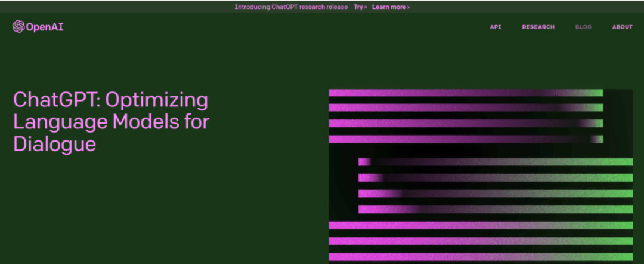Click the striped pink-green hero graphic
Viewport: 644px width, 264px height.
tap(481, 176)
